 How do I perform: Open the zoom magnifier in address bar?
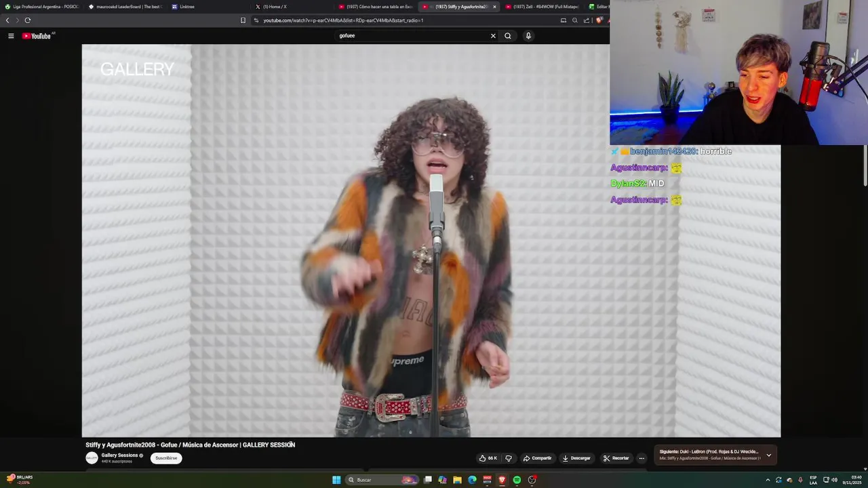pyautogui.click(x=575, y=20)
